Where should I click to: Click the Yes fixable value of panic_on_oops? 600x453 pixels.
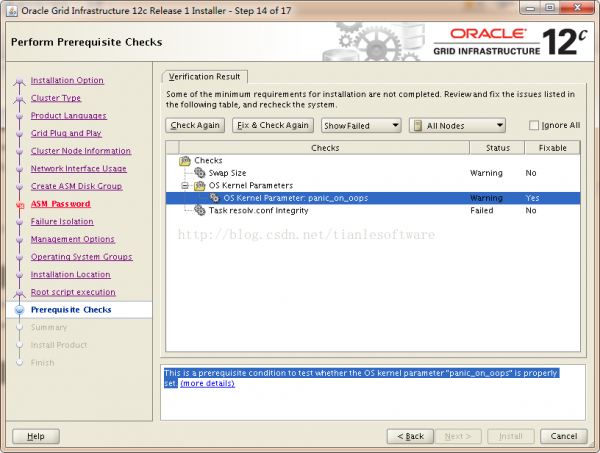pyautogui.click(x=532, y=198)
